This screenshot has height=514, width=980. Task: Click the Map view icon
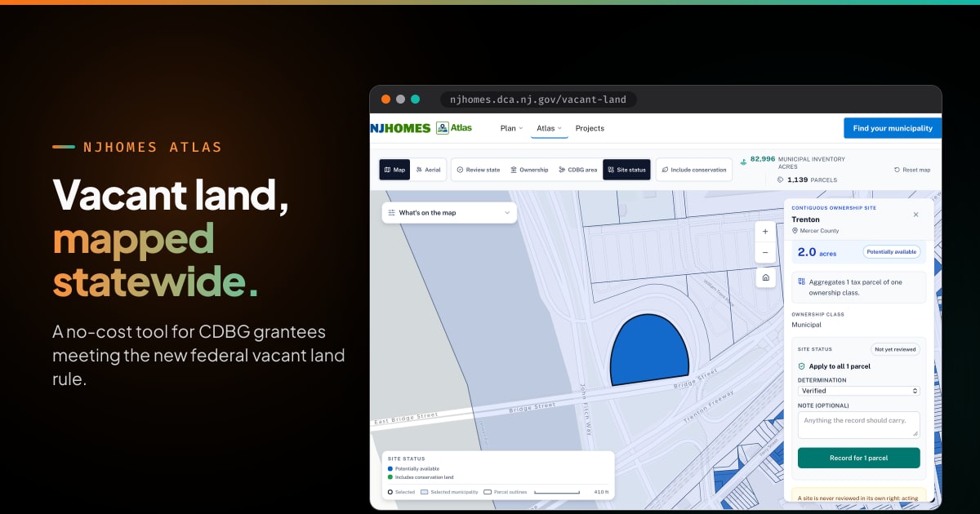click(x=387, y=170)
